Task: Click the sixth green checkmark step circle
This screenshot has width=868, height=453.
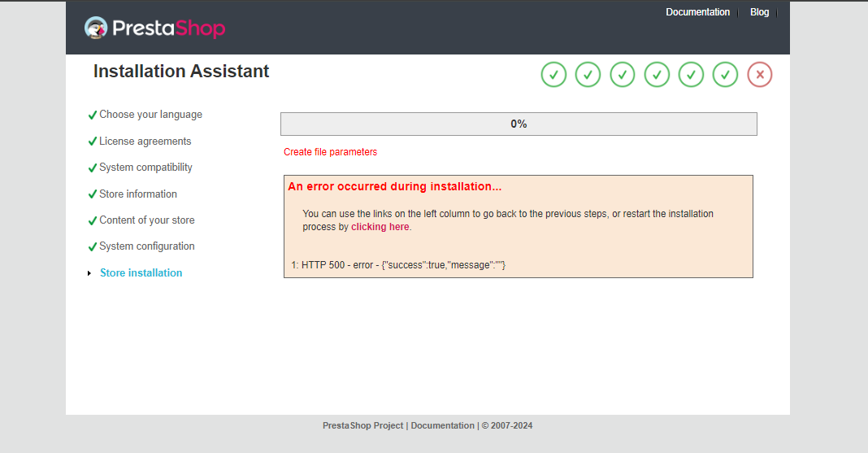Action: point(725,75)
